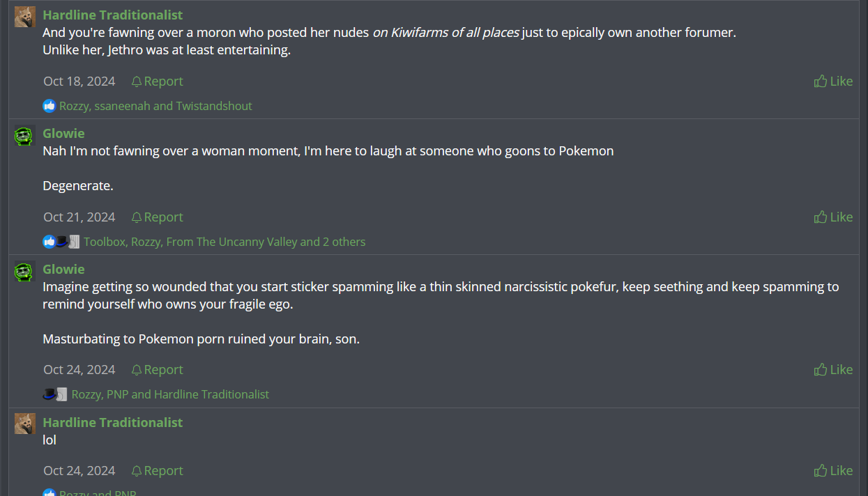868x496 pixels.
Task: Click Hardline Traditionalist's avatar on first comment
Action: pos(25,17)
